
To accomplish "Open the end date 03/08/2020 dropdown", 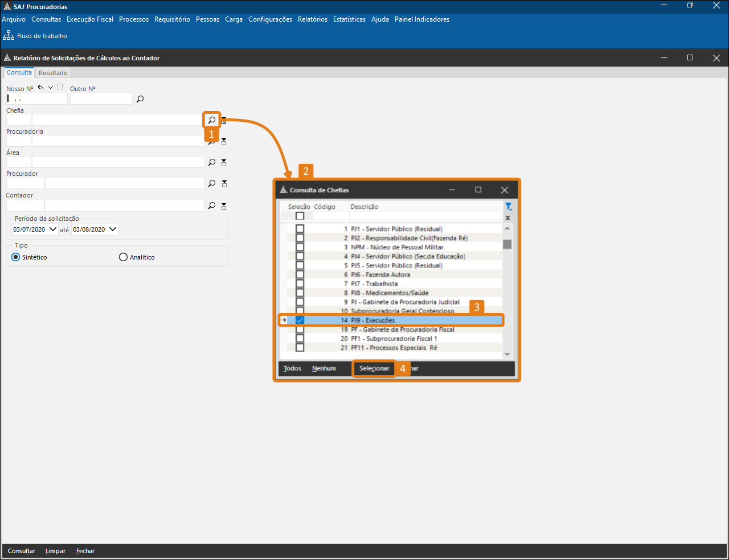I will pos(112,229).
